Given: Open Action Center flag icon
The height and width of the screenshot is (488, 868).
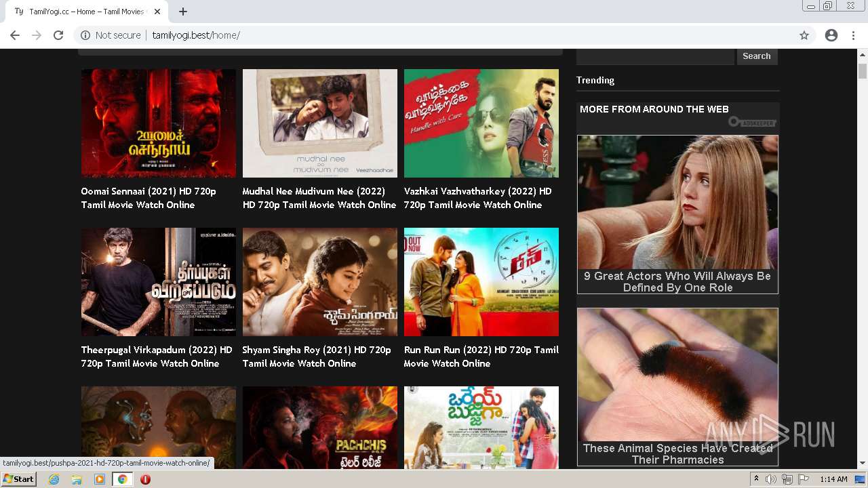Looking at the screenshot, I should pos(804,479).
